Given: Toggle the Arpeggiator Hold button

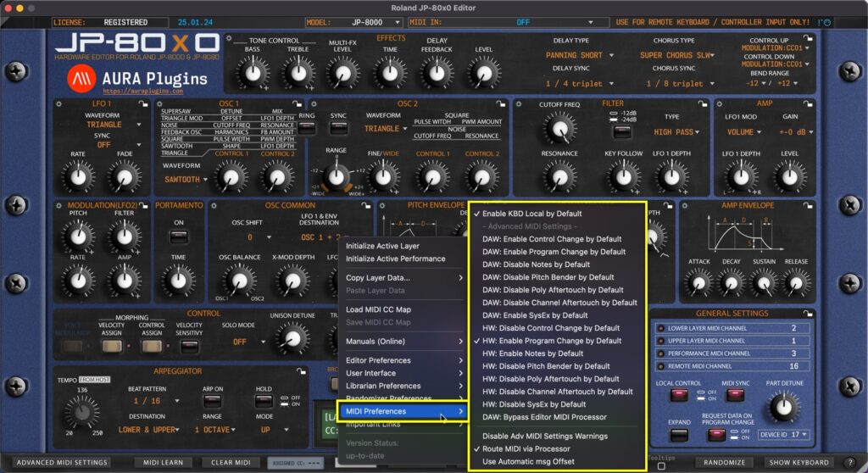Looking at the screenshot, I should click(x=264, y=400).
